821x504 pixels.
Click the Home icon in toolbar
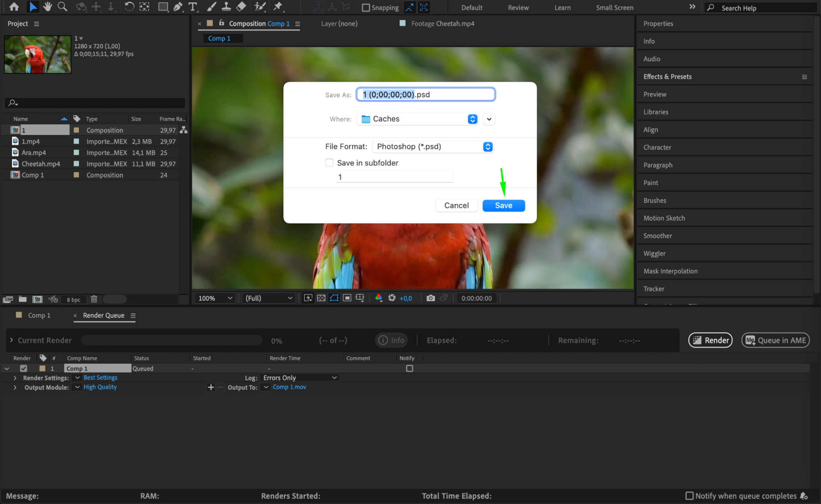tap(14, 7)
